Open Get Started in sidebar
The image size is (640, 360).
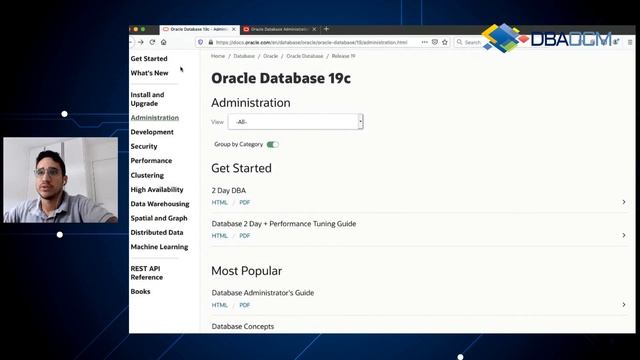[149, 58]
